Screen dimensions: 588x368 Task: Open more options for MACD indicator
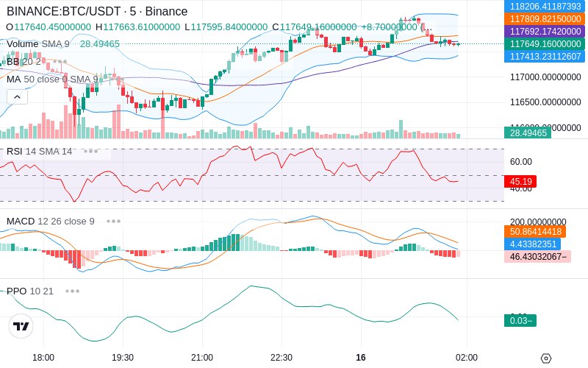point(114,222)
